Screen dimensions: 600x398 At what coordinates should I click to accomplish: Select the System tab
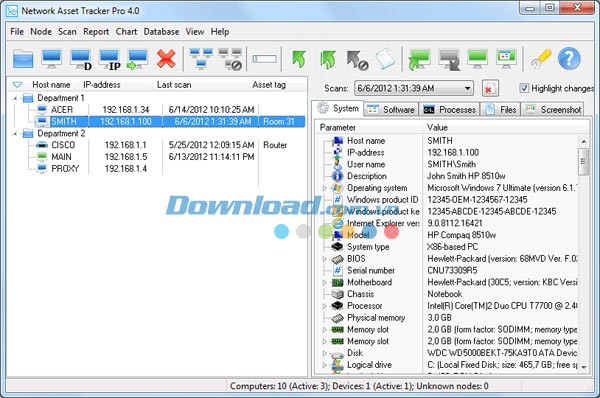point(338,109)
